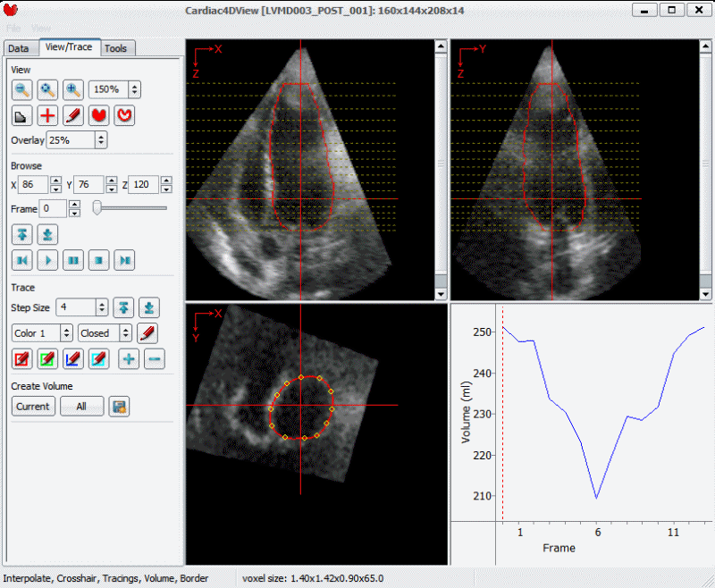Click the Frame slider handle

pos(97,208)
